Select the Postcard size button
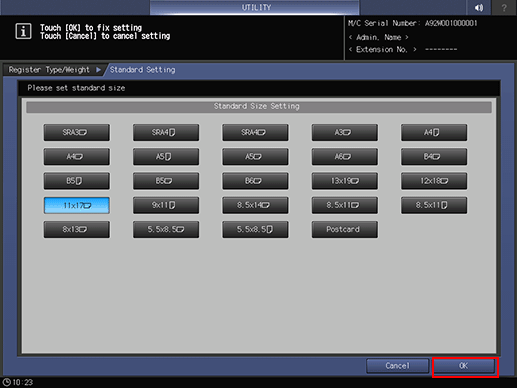This screenshot has width=517, height=388. pos(344,229)
